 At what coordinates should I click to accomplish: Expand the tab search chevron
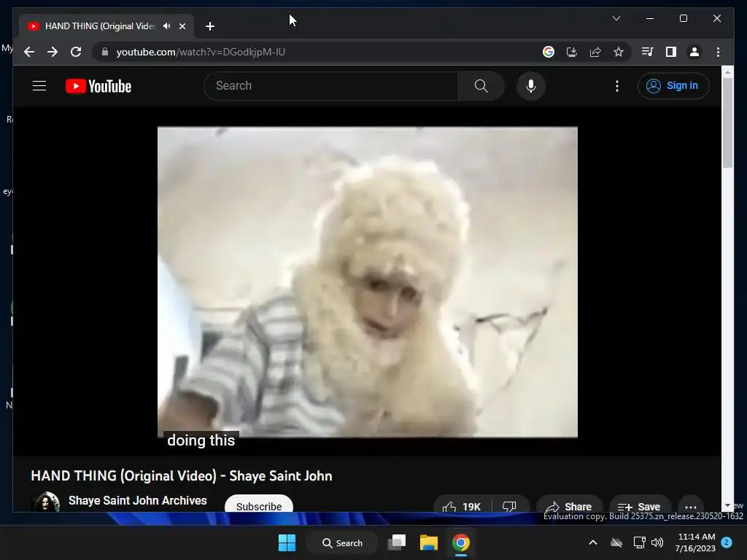pyautogui.click(x=616, y=18)
